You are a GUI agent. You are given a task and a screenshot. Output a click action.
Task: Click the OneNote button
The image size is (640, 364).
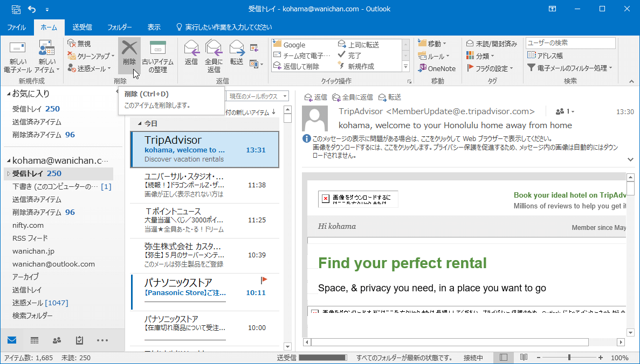[437, 68]
